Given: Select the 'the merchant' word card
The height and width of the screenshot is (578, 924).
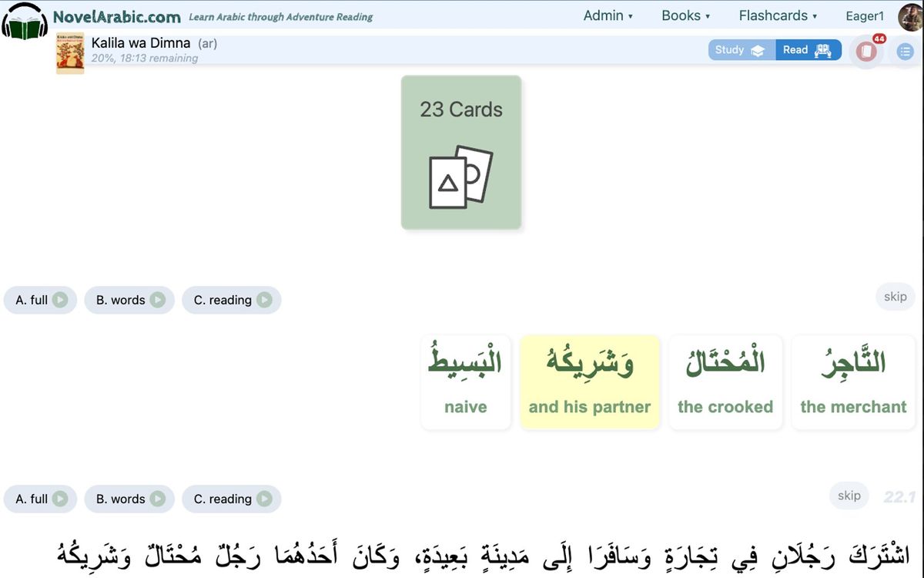Looking at the screenshot, I should pos(853,382).
